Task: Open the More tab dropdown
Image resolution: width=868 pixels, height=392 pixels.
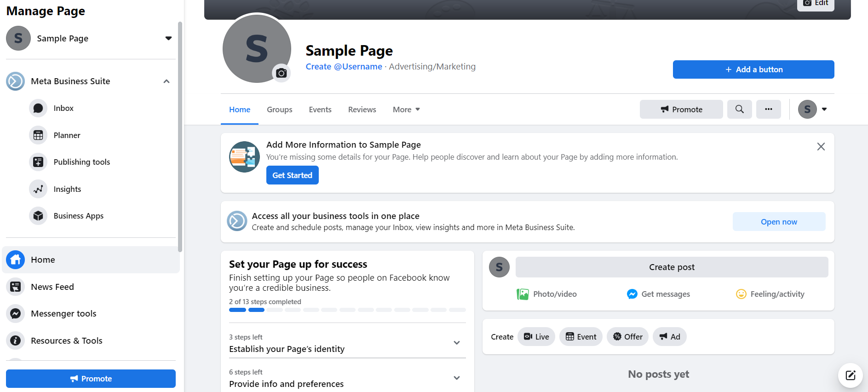Action: click(406, 110)
